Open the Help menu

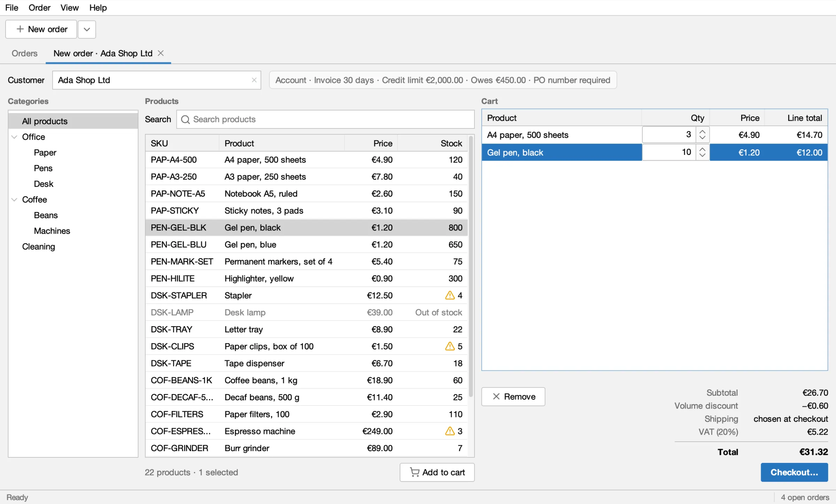(98, 8)
